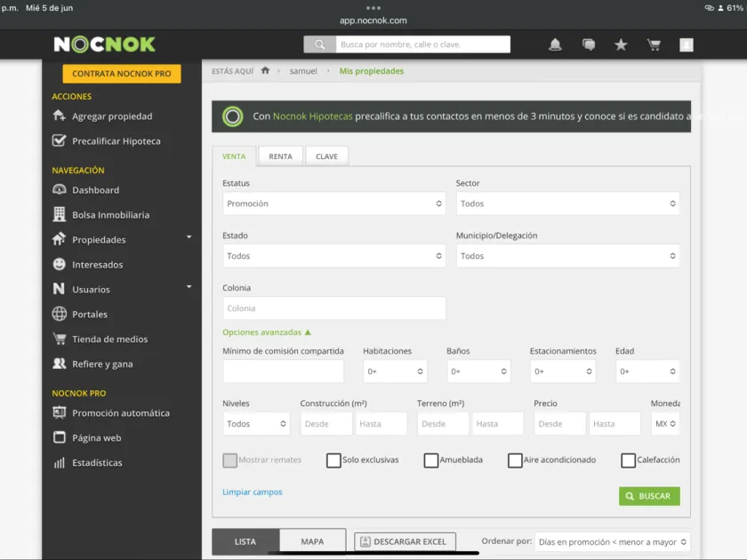Image resolution: width=747 pixels, height=560 pixels.
Task: Open the Niveles dropdown
Action: pyautogui.click(x=256, y=424)
